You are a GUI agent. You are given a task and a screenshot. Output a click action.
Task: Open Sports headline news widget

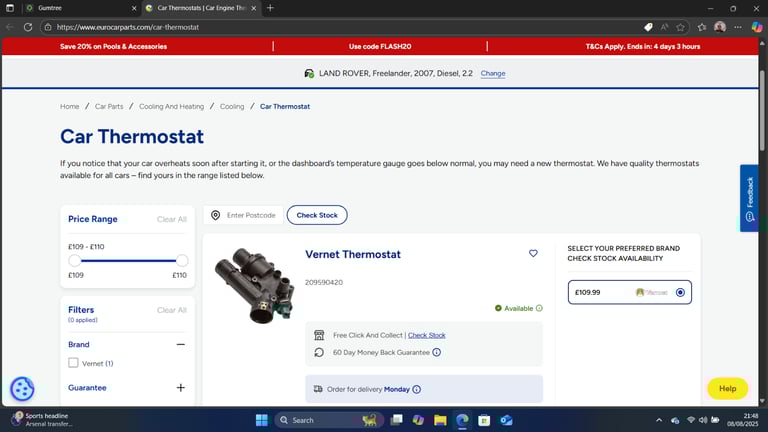(x=42, y=420)
